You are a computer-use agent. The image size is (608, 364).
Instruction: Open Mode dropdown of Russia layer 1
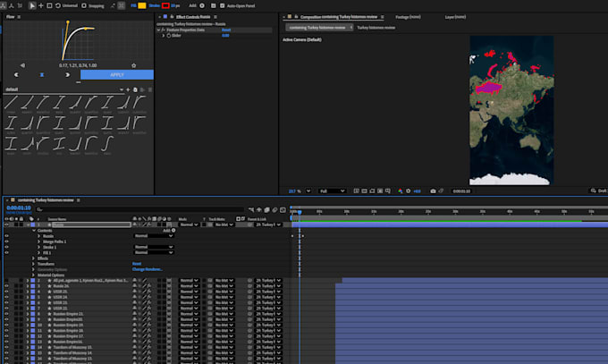189,224
